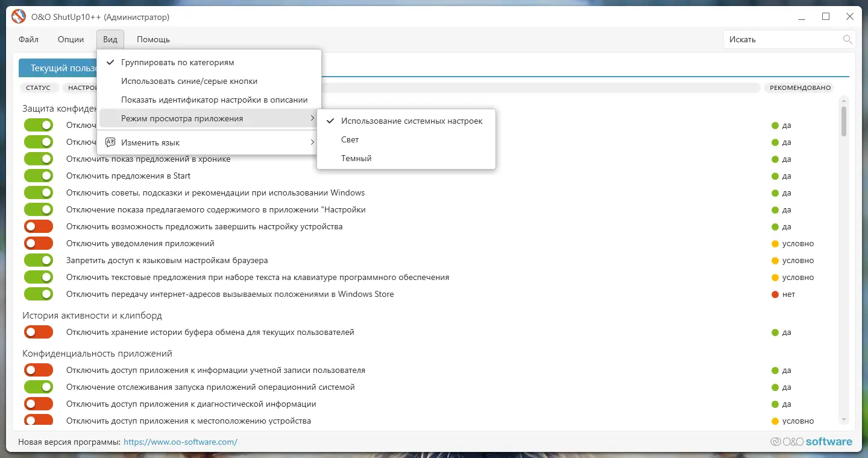Toggle Отключить предложения в Start

[x=39, y=176]
